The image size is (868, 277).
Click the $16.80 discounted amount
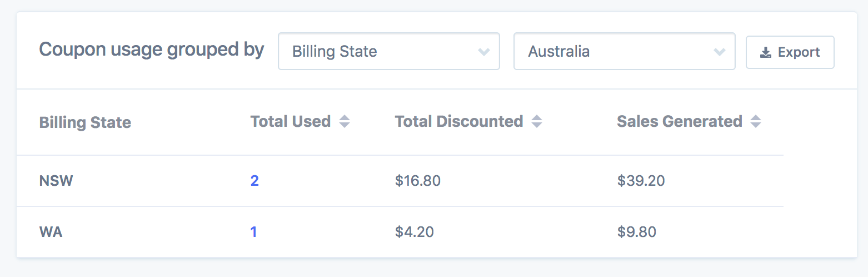click(418, 181)
